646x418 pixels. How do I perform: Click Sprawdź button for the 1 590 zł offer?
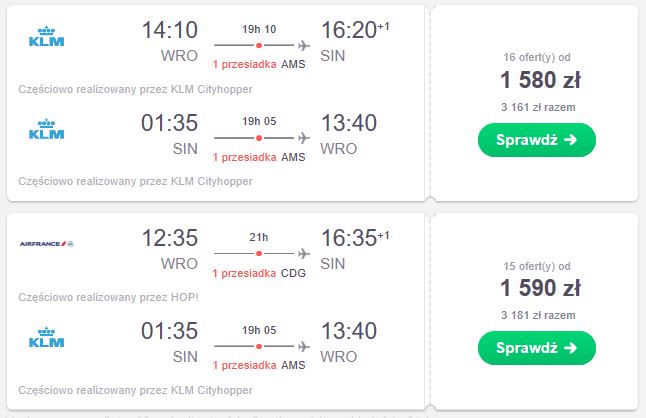click(537, 348)
